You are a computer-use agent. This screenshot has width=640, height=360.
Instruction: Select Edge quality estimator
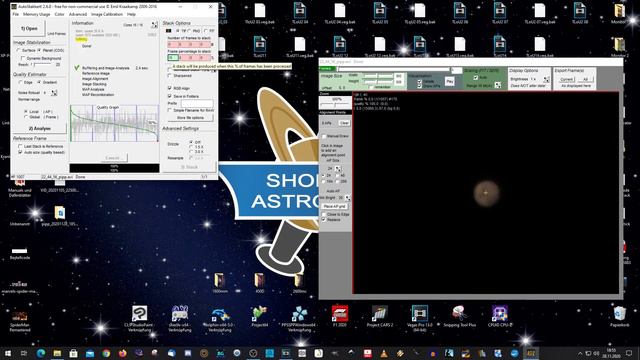(20, 82)
